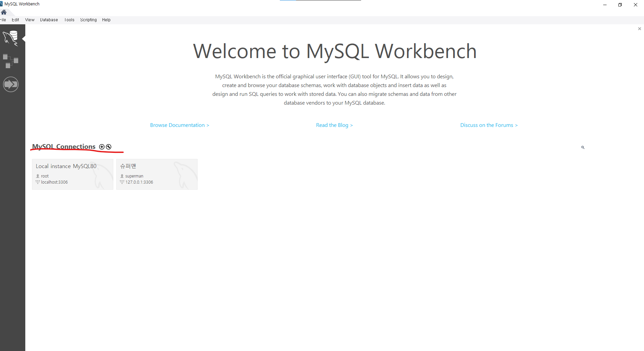Open the View menu
The width and height of the screenshot is (644, 351).
pos(30,20)
